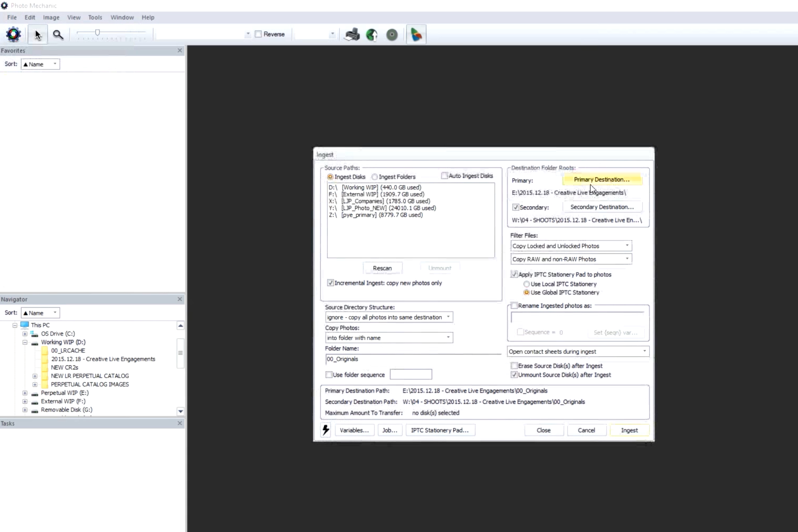
Task: Open Navigator Sort Name dropdown
Action: [40, 313]
